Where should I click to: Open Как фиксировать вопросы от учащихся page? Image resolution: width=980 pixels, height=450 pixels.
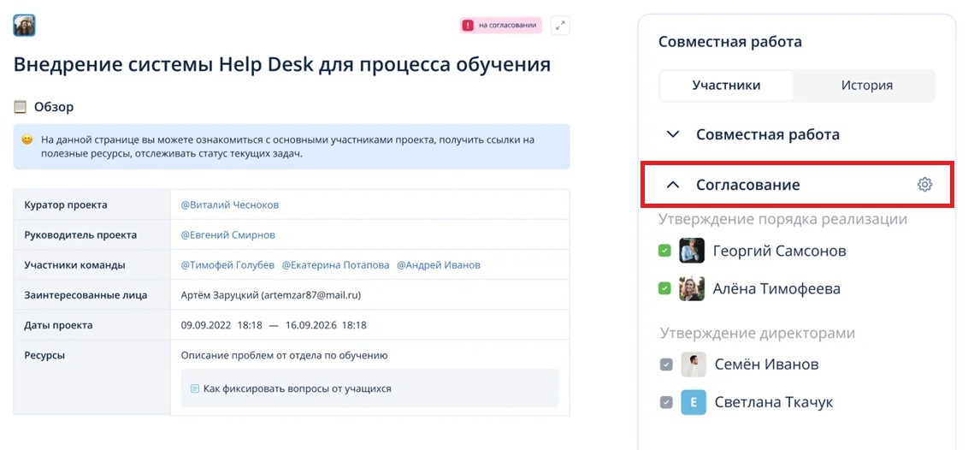click(x=370, y=388)
